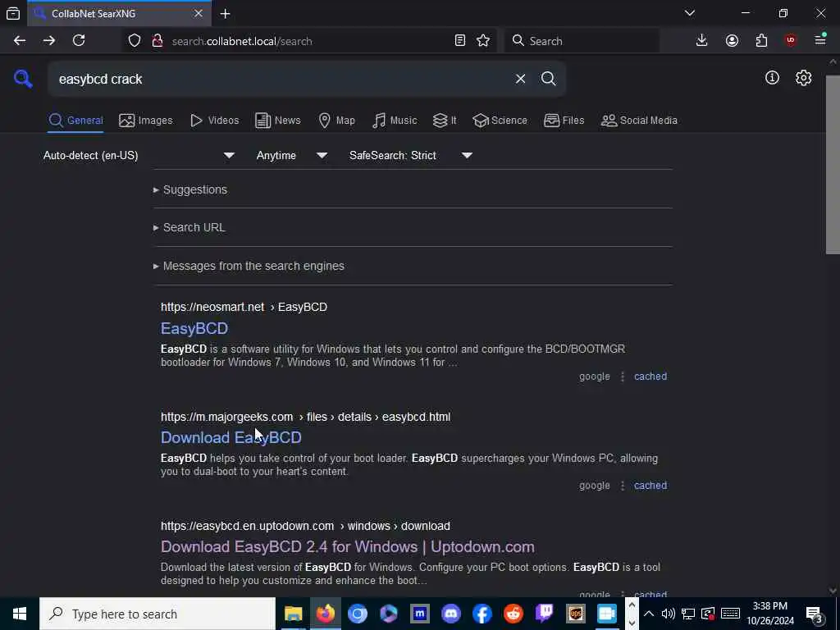This screenshot has width=840, height=630.
Task: Open the EasyBCD neosmart.net result
Action: click(194, 328)
